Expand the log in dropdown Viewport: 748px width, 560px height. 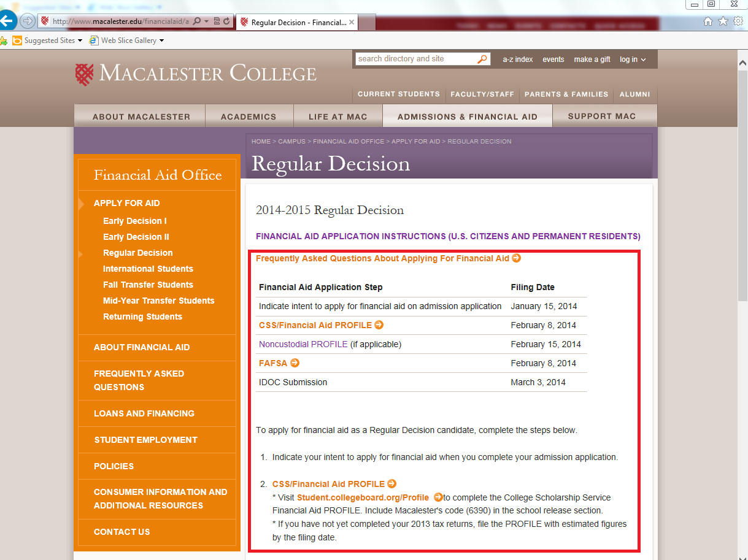(633, 59)
